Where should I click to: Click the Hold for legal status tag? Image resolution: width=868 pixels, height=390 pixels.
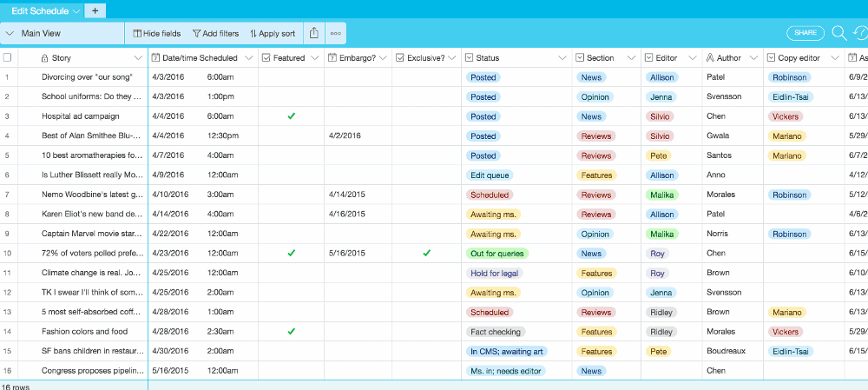(495, 273)
